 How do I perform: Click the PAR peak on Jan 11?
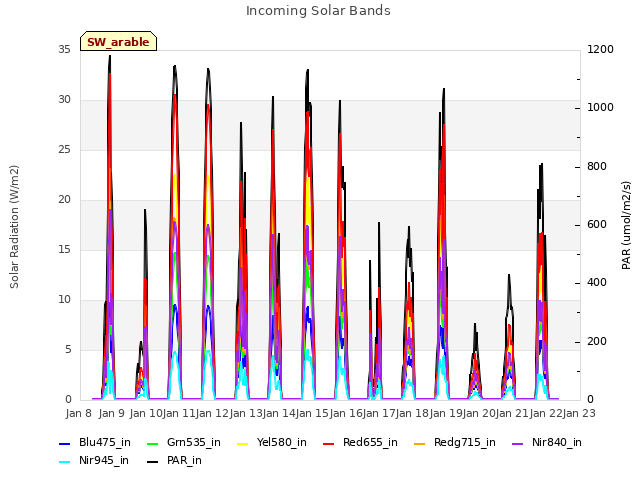point(175,66)
